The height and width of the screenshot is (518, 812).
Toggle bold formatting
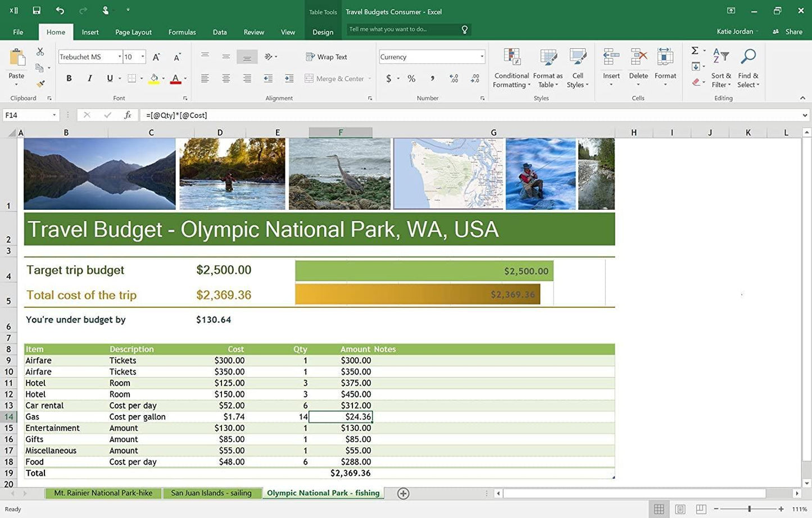pyautogui.click(x=69, y=78)
